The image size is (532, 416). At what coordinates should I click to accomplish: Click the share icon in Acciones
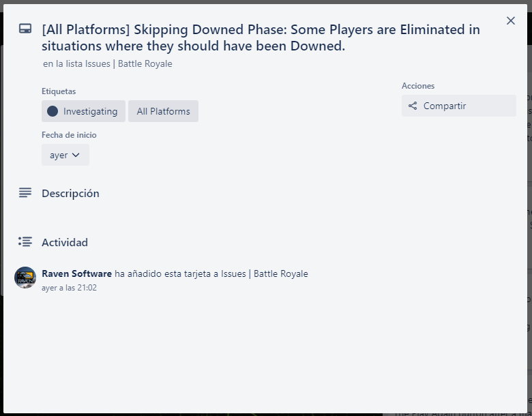pyautogui.click(x=413, y=106)
